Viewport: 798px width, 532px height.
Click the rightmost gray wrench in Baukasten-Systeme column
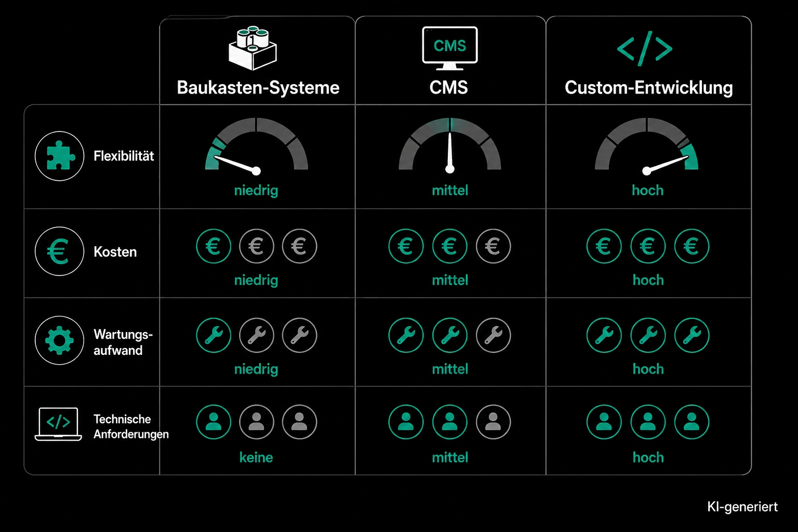tap(300, 335)
